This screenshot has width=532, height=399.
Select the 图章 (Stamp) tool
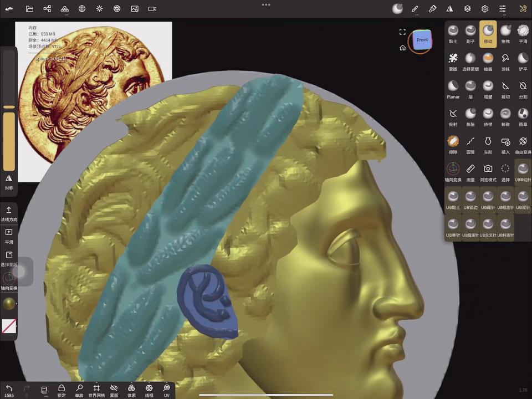pos(523,117)
